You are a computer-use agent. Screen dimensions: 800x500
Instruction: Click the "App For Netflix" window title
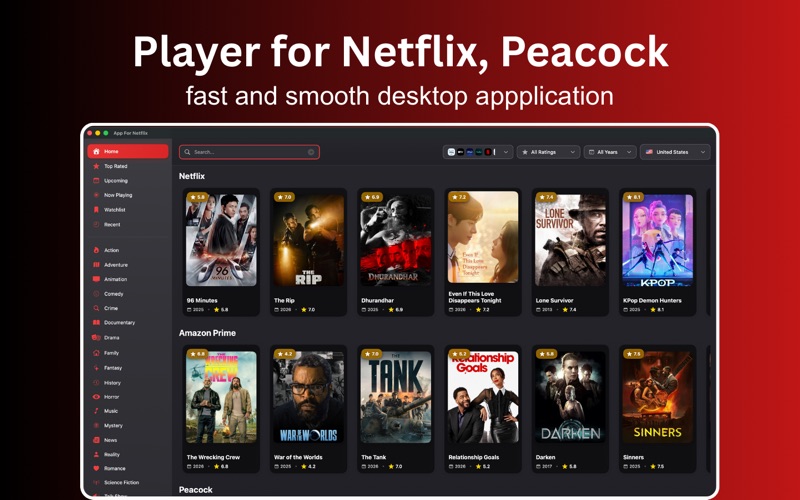[x=131, y=133]
